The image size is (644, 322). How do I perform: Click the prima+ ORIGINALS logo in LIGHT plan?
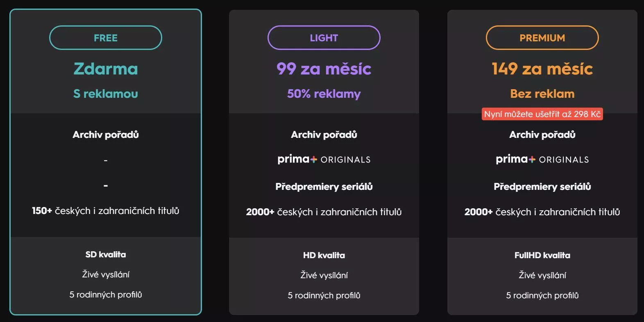pos(324,159)
